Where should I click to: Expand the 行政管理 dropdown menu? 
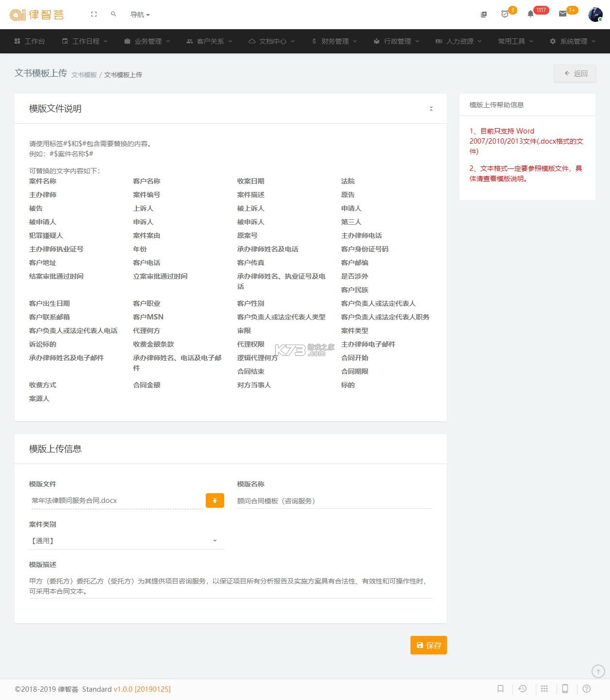pyautogui.click(x=396, y=41)
